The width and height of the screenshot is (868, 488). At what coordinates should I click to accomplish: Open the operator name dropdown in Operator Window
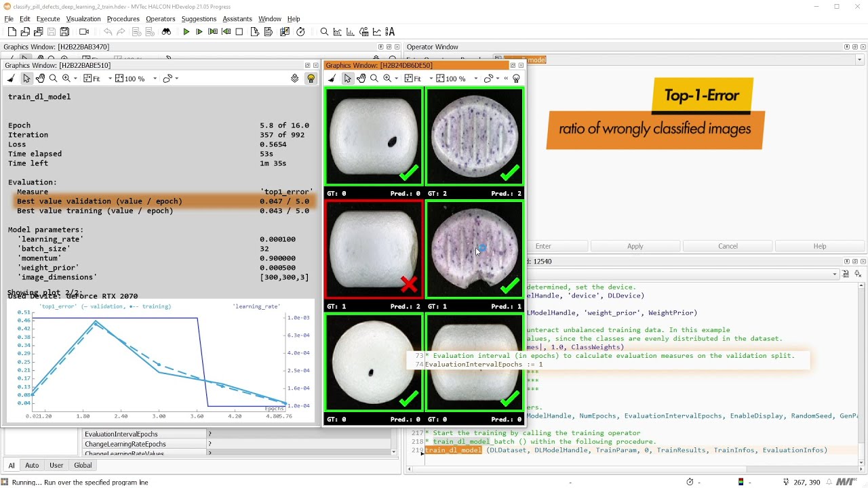click(x=860, y=60)
